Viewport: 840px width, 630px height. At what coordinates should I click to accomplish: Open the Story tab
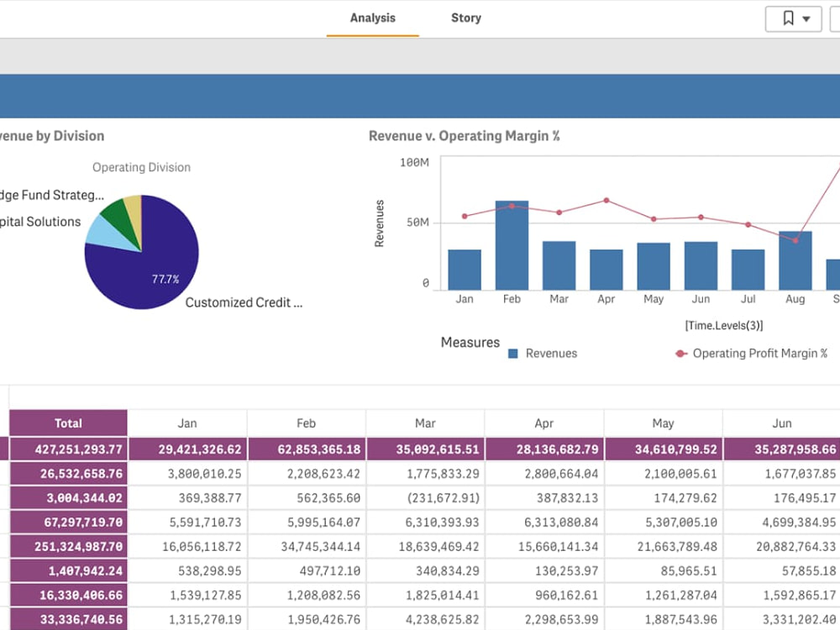466,18
